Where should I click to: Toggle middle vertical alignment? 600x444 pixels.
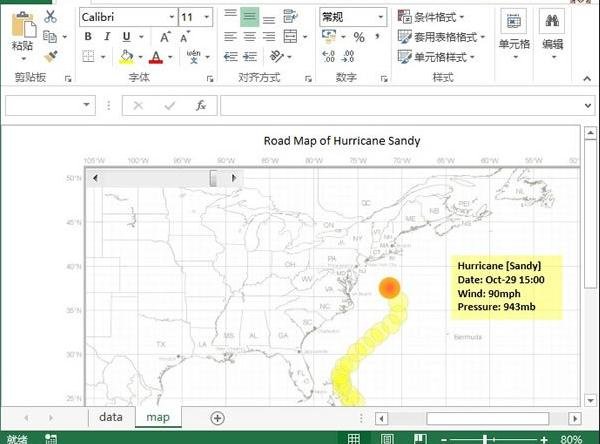point(249,16)
